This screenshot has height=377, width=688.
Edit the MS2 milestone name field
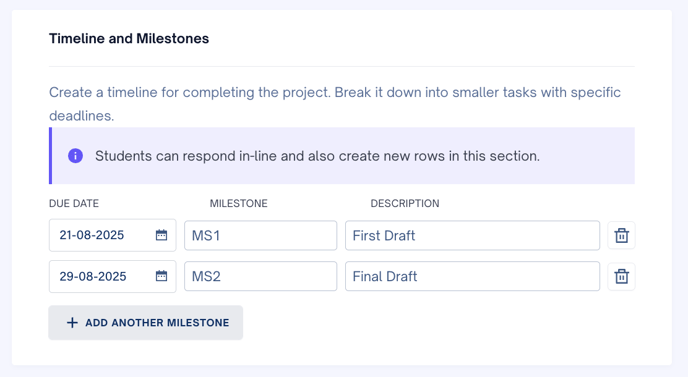[261, 276]
